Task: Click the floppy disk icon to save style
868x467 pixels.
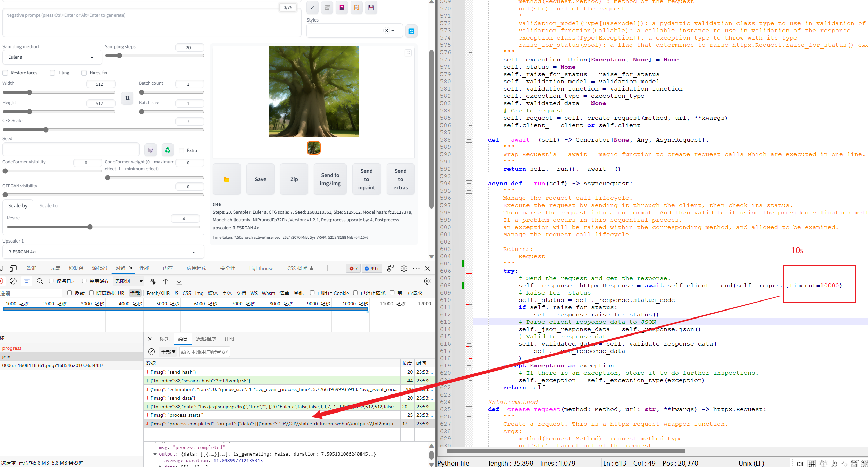Action: tap(371, 8)
